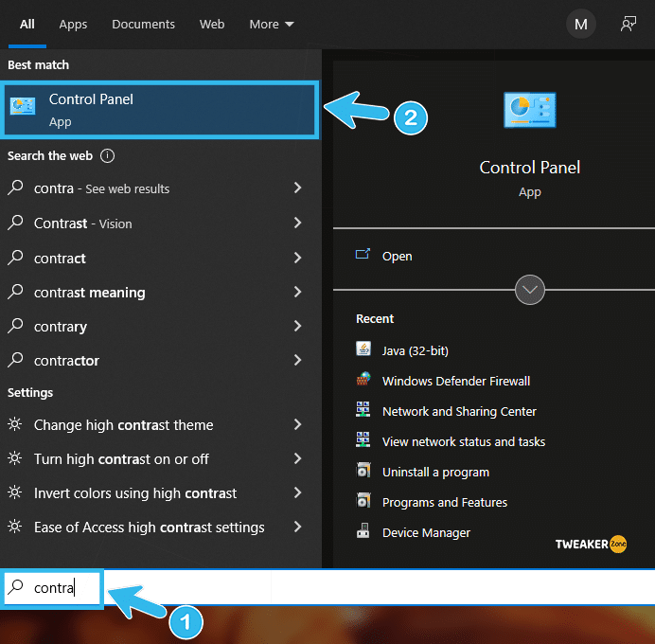Image resolution: width=655 pixels, height=644 pixels.
Task: Click search icon beside 'contra - See web results'
Action: coord(15,188)
